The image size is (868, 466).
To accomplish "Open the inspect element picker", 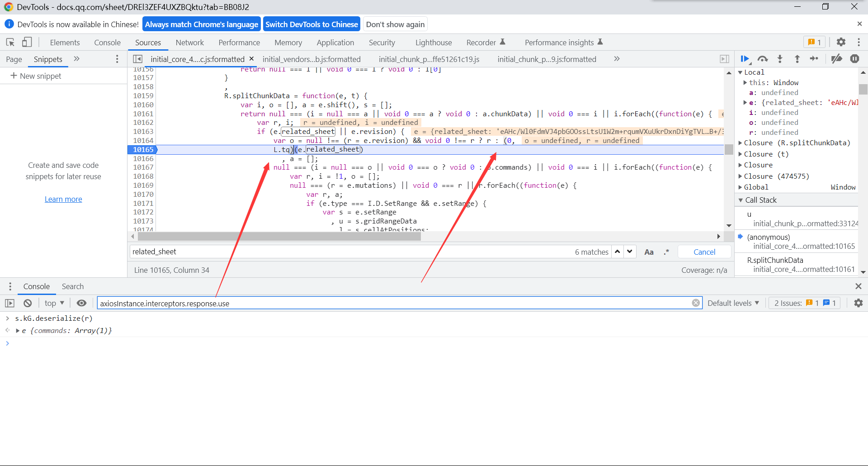I will 10,42.
